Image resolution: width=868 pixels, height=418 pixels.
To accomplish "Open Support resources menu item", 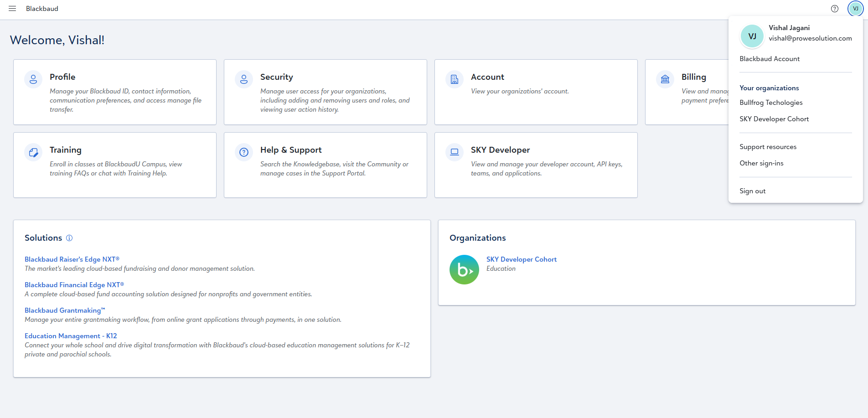I will point(768,147).
